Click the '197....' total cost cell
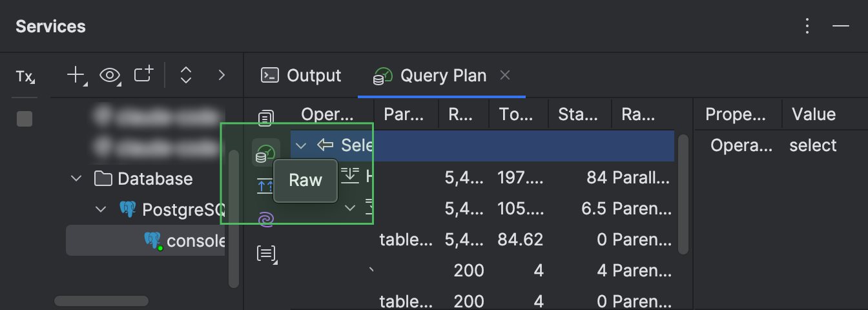The width and height of the screenshot is (868, 310). pos(520,177)
